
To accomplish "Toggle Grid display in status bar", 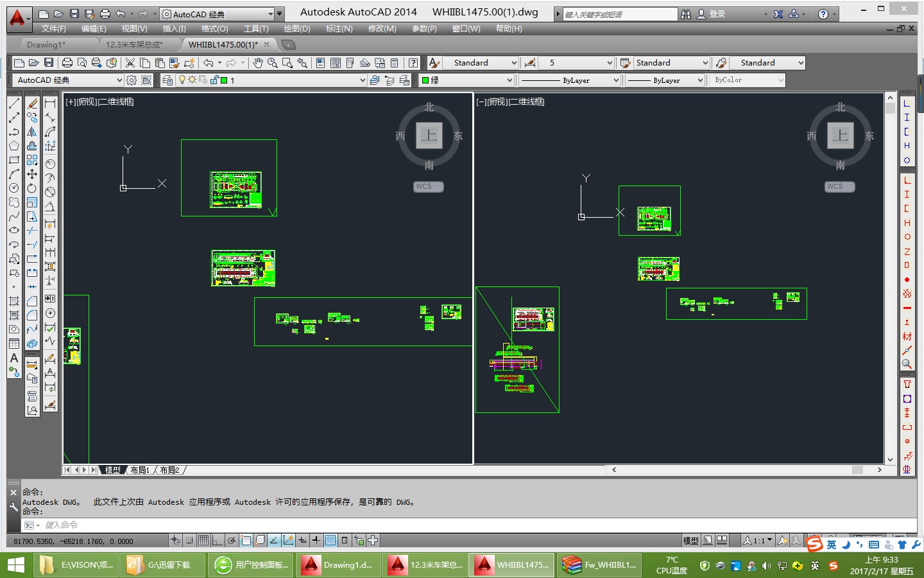I will click(x=203, y=540).
